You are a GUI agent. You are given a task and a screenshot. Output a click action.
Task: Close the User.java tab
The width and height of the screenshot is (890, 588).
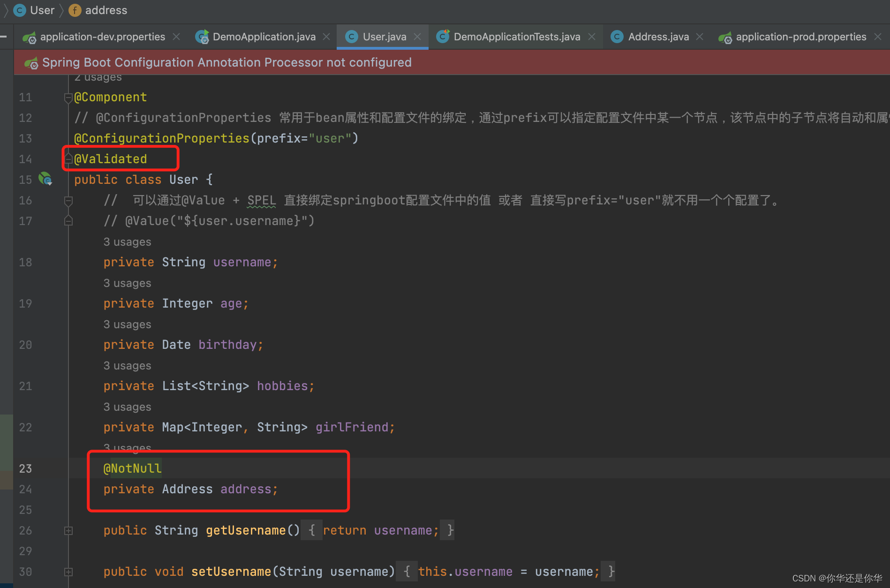coord(417,37)
